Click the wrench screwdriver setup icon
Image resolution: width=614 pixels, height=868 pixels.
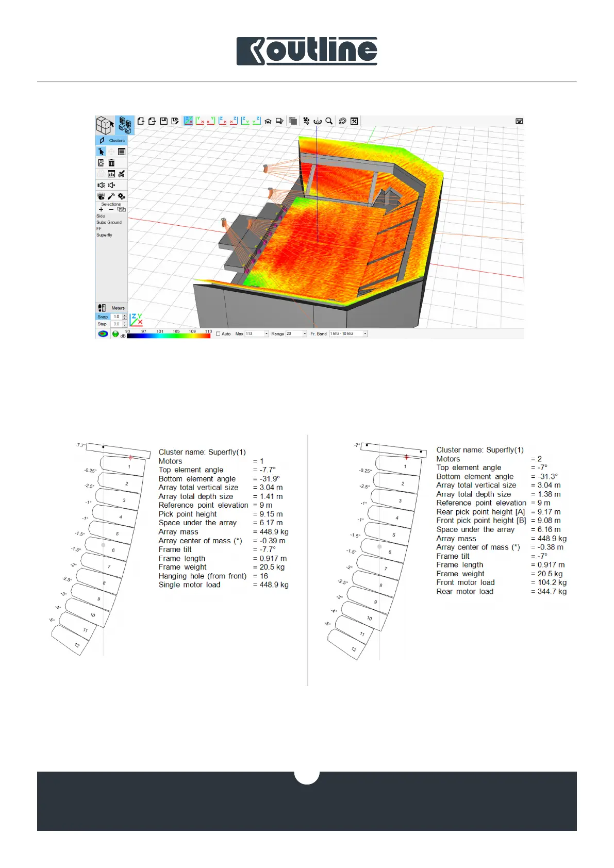point(111,196)
